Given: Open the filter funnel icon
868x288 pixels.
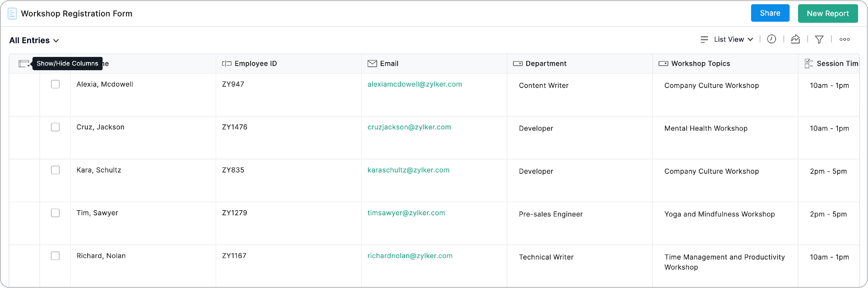Looking at the screenshot, I should tap(819, 39).
